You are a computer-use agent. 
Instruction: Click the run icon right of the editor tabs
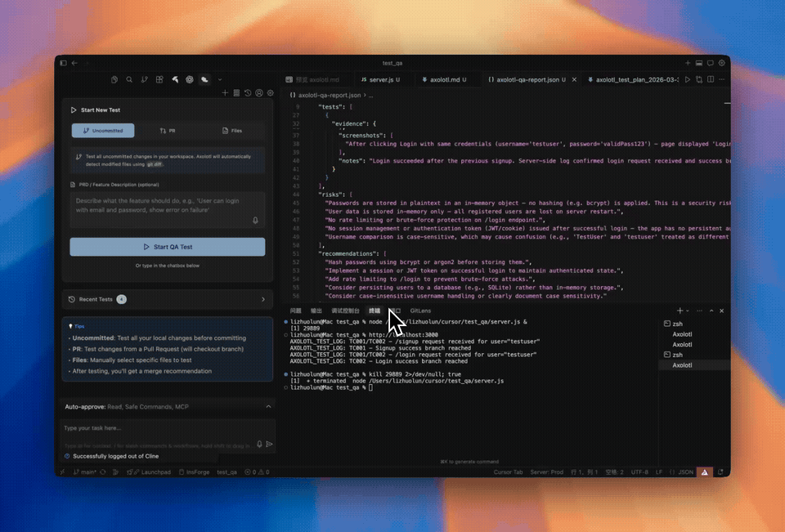click(x=688, y=80)
